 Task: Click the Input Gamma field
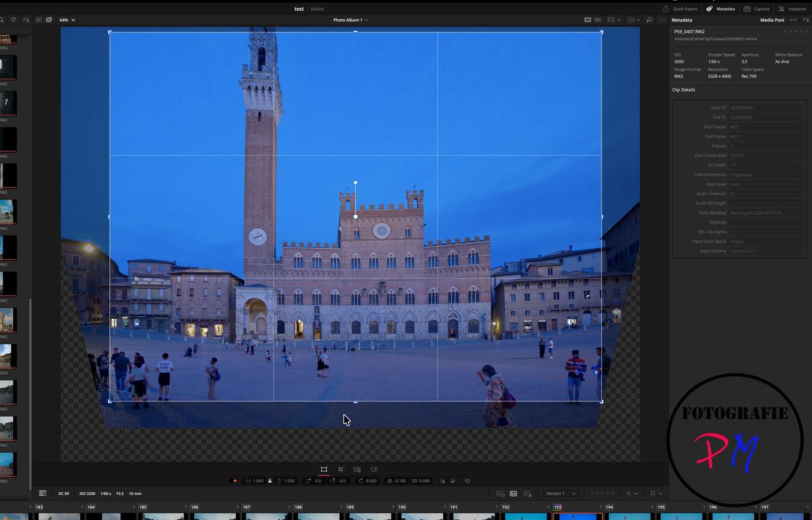point(766,251)
